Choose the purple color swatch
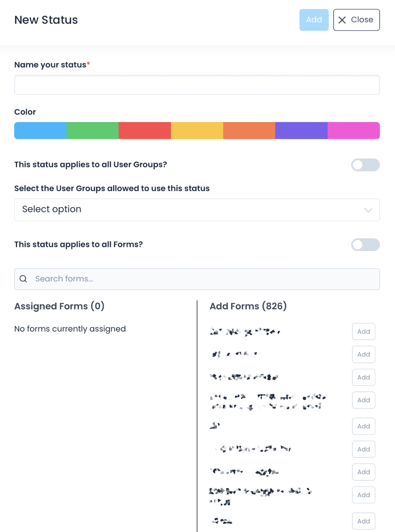The width and height of the screenshot is (395, 532). tap(301, 130)
